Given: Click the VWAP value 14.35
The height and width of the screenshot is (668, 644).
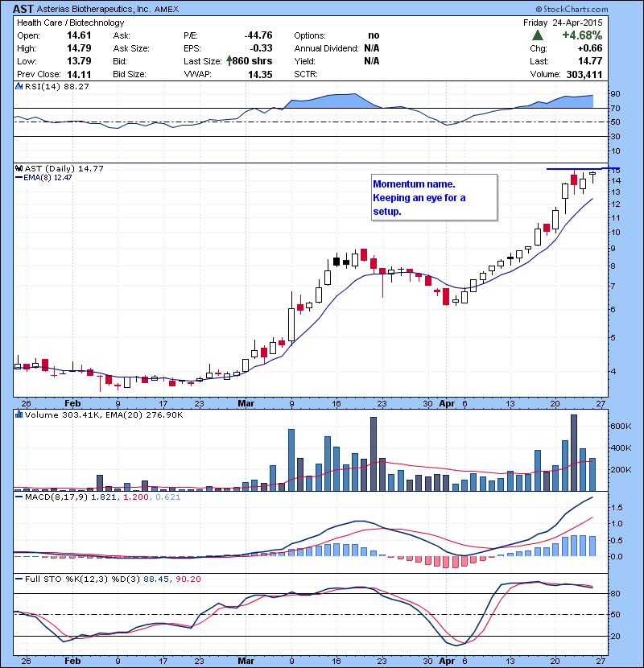Looking at the screenshot, I should pos(259,74).
